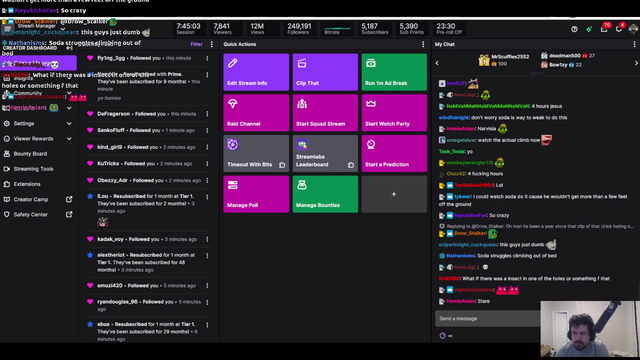Open the green sparkle icon in top bar
This screenshot has width=640, height=360.
click(589, 29)
